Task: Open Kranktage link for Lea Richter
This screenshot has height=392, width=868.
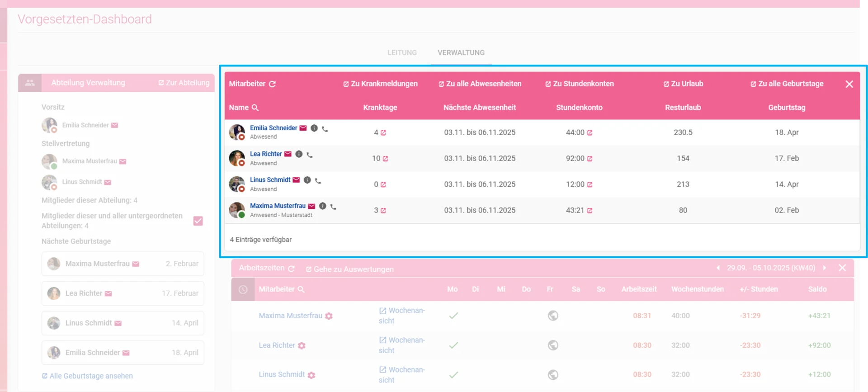Action: click(386, 159)
